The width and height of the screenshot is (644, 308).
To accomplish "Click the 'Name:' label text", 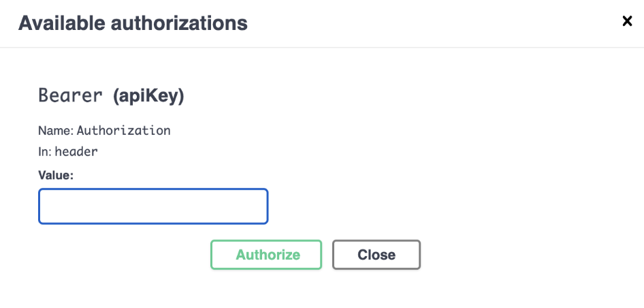I will point(56,130).
